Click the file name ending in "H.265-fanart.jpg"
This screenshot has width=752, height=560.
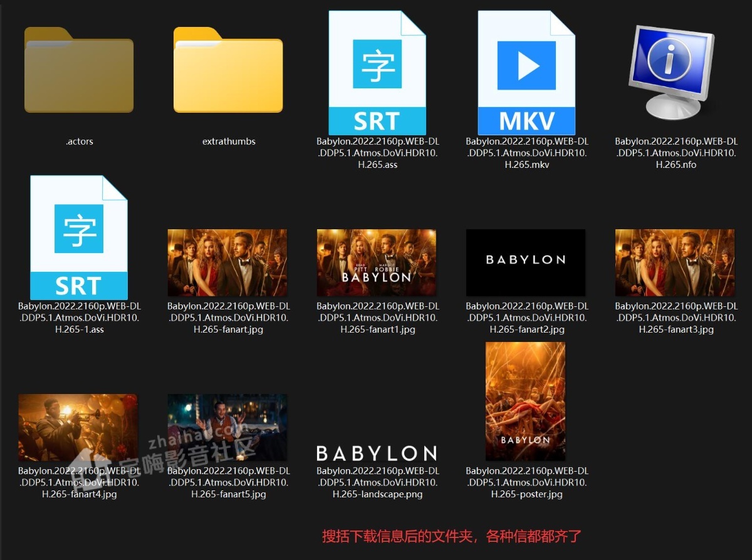(229, 318)
